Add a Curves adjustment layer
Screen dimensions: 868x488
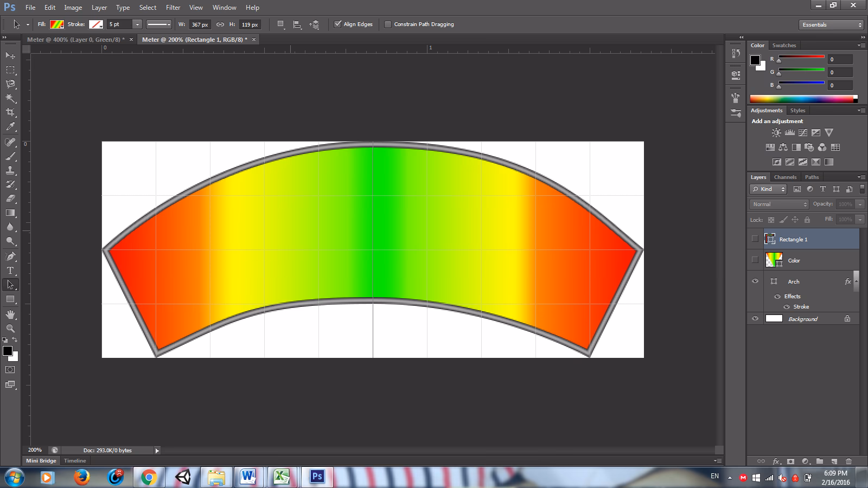click(x=803, y=132)
